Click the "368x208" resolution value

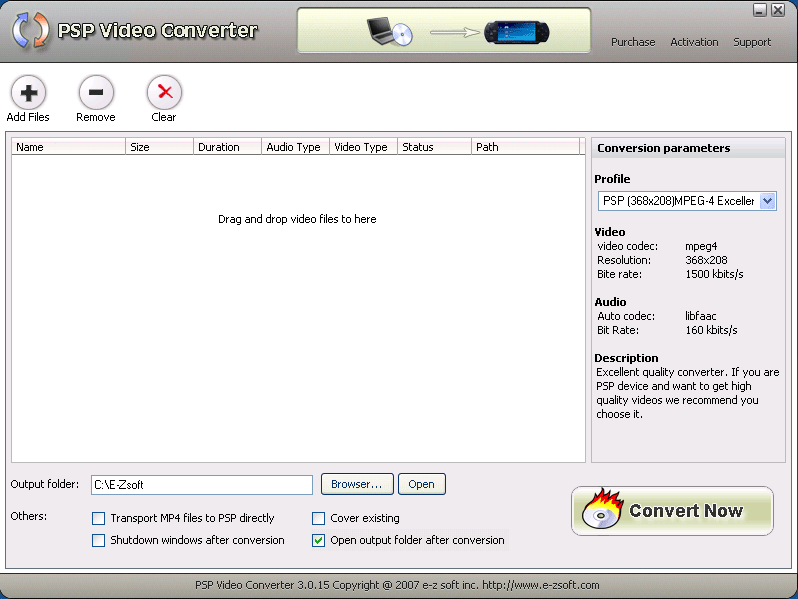click(x=706, y=260)
